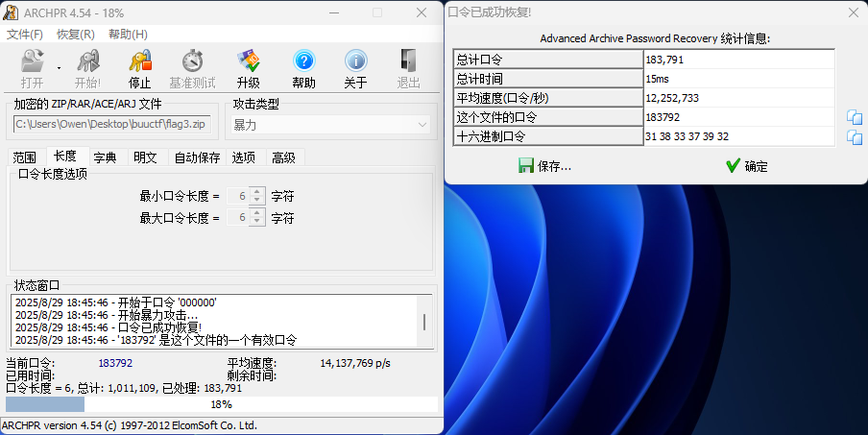Click the 这个文件的口令 label cell
The width and height of the screenshot is (868, 435).
[x=548, y=117]
